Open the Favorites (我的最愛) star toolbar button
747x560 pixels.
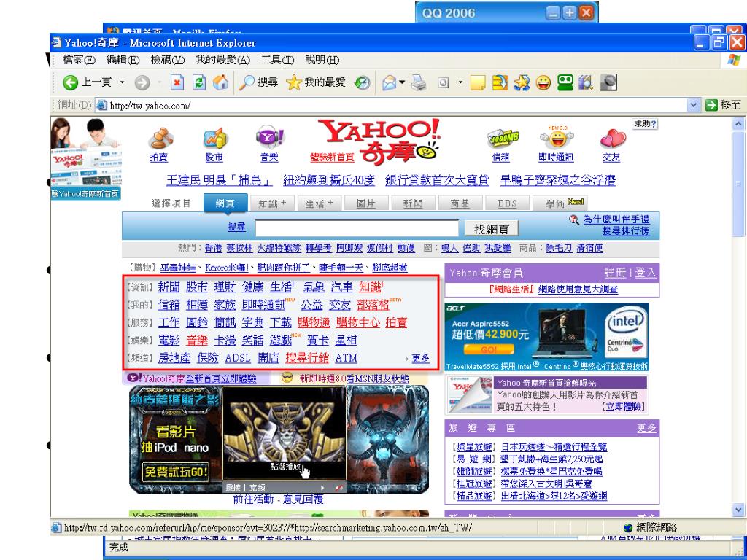[316, 82]
